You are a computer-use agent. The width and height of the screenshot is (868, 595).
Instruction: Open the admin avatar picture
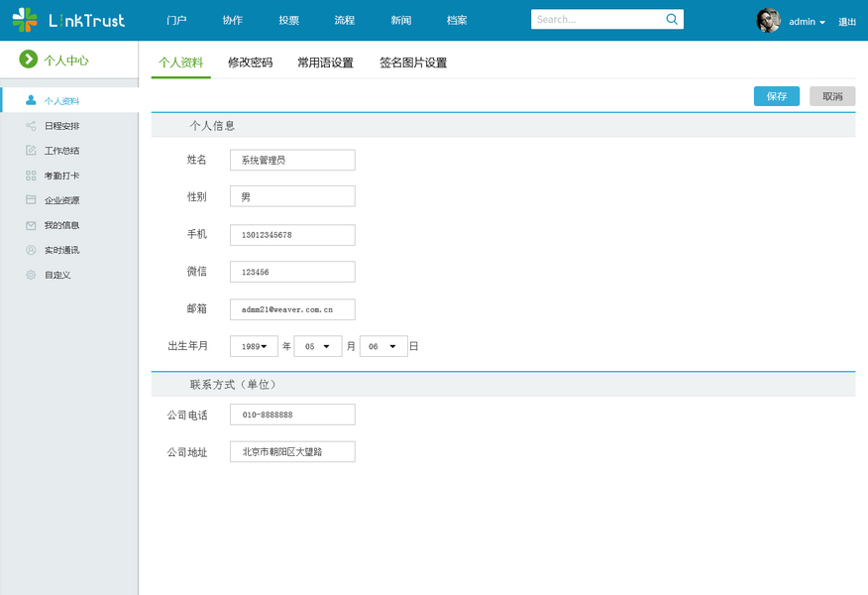coord(768,21)
